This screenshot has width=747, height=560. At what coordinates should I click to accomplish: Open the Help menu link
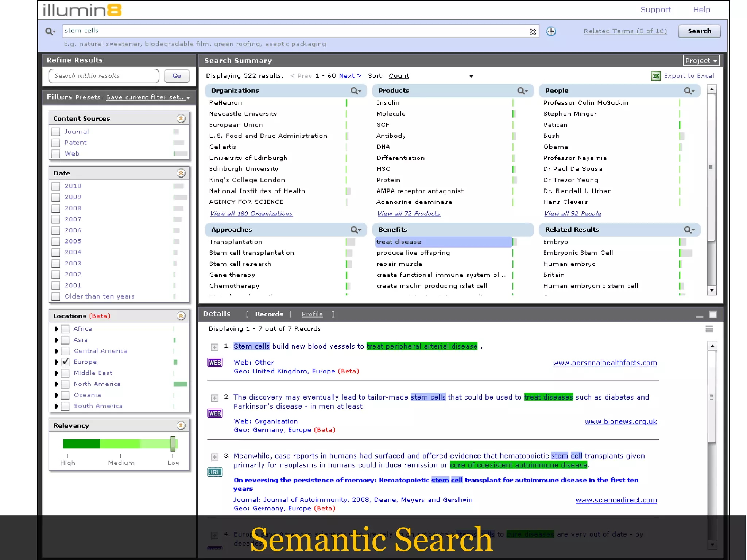click(701, 10)
